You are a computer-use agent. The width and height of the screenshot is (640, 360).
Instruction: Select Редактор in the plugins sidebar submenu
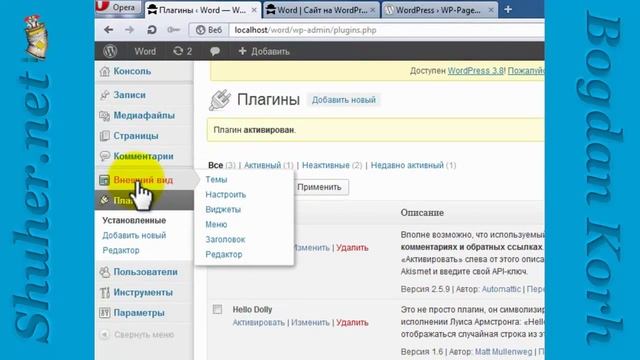coord(121,250)
